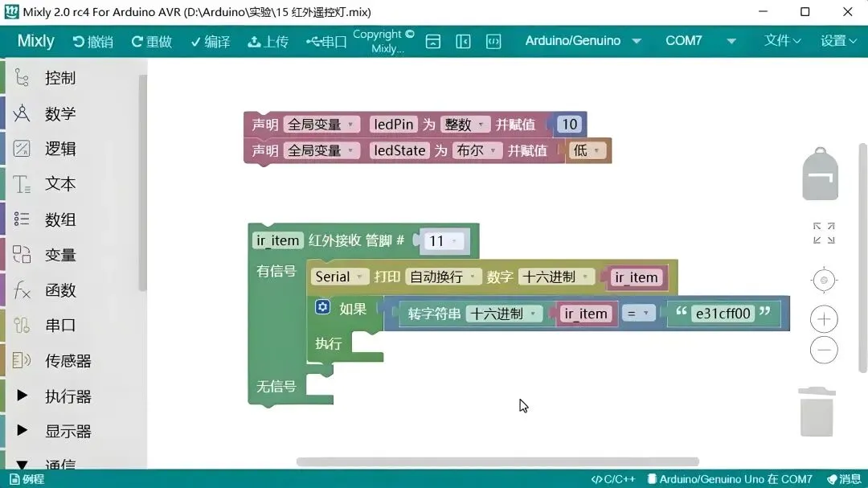Click the vertical workspace scrollbar
The height and width of the screenshot is (488, 868).
coord(862,257)
